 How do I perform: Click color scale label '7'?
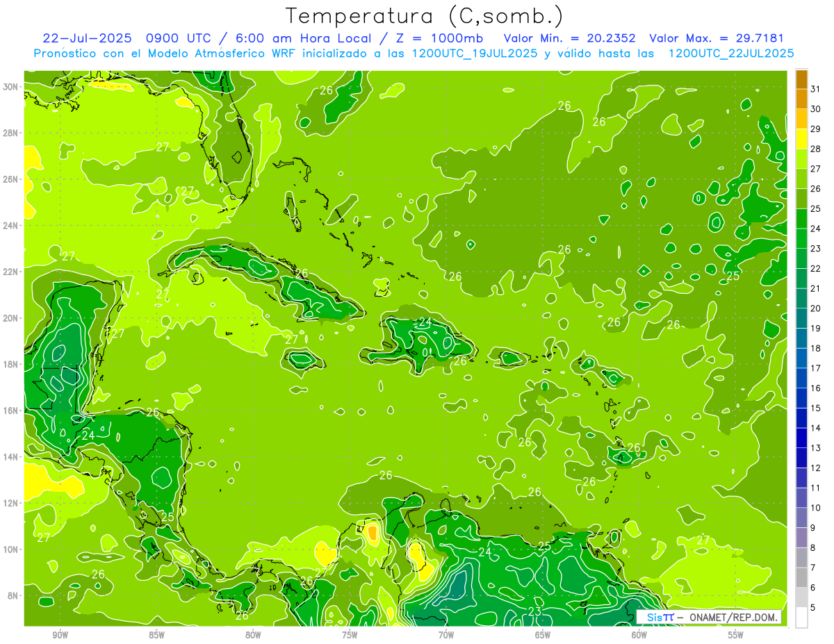tap(813, 568)
